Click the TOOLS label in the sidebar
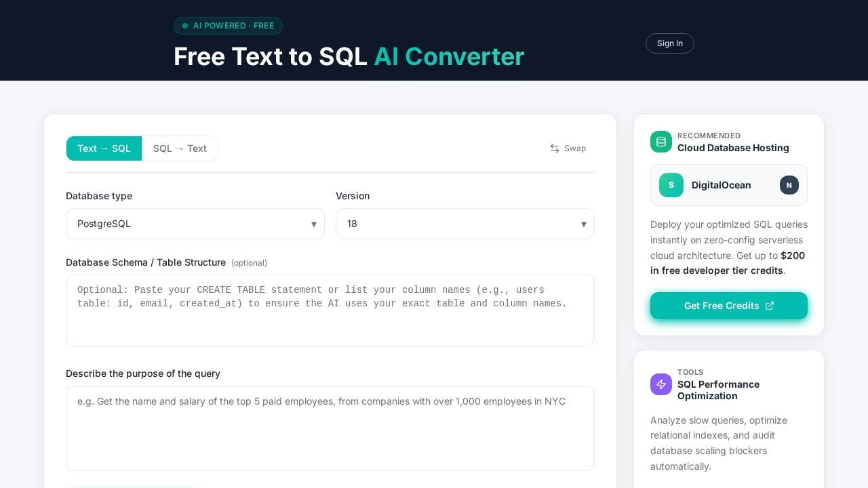Screen dimensions: 868x488 690,372
